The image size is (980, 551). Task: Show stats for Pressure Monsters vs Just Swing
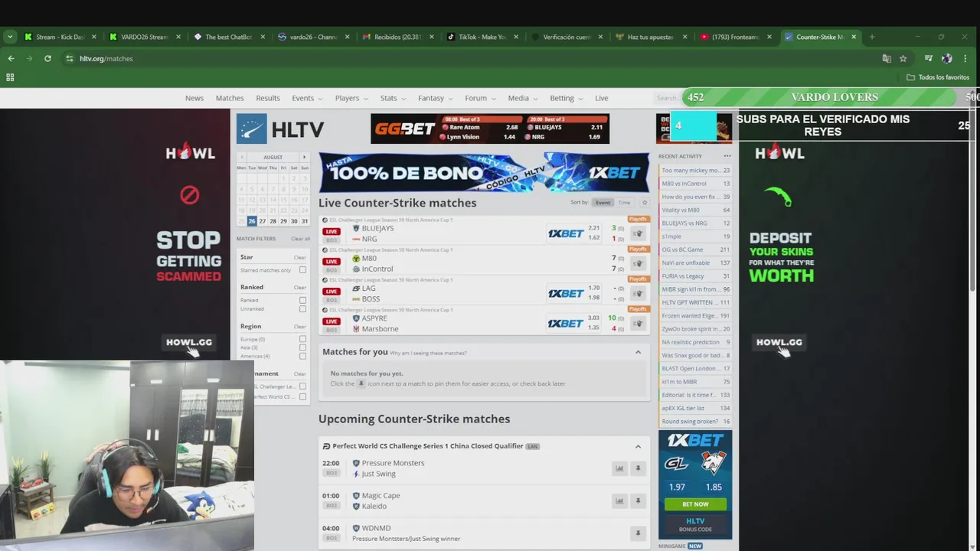619,468
